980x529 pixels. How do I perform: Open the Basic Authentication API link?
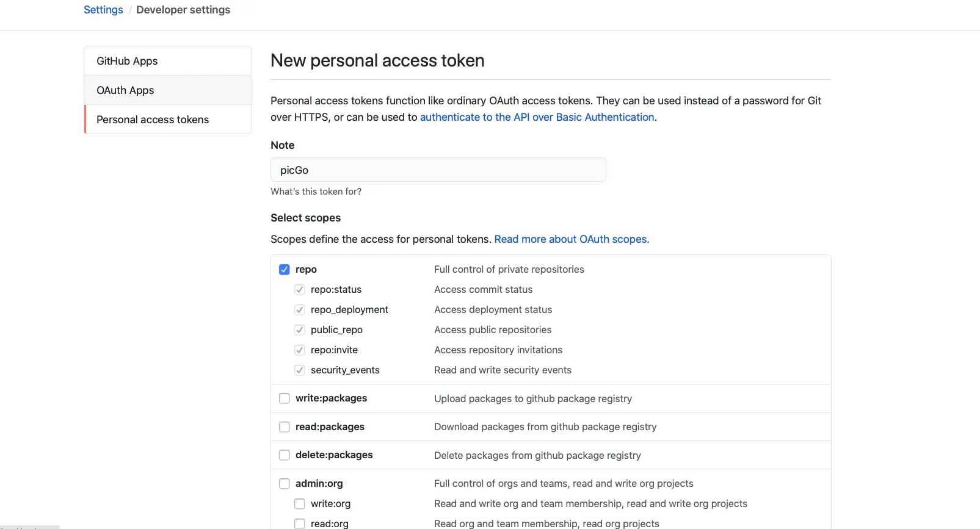point(537,117)
